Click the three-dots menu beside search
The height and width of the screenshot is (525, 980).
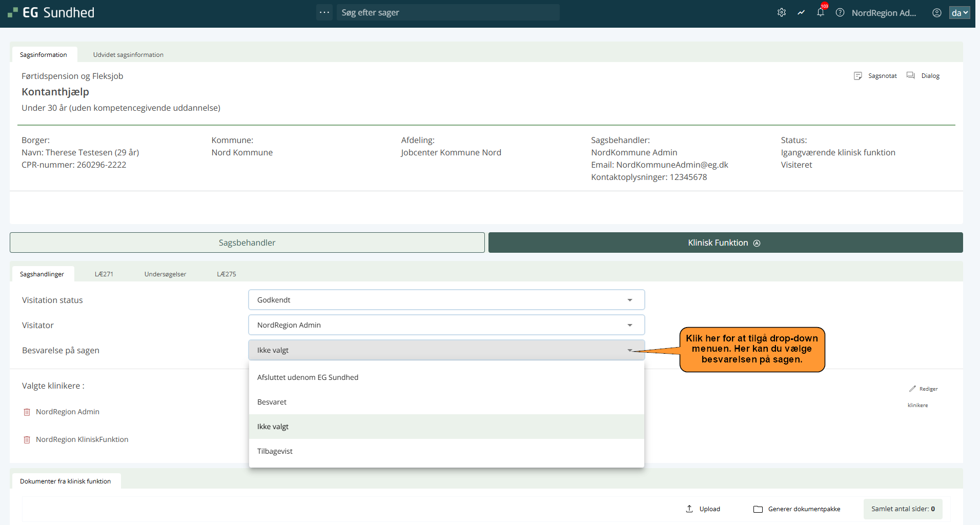click(x=324, y=12)
